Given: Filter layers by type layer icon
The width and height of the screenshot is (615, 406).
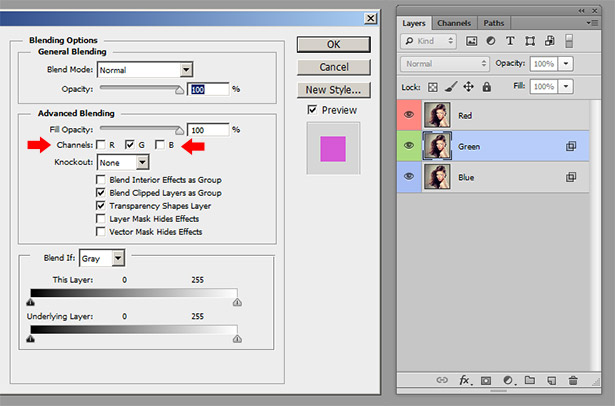Looking at the screenshot, I should (510, 41).
